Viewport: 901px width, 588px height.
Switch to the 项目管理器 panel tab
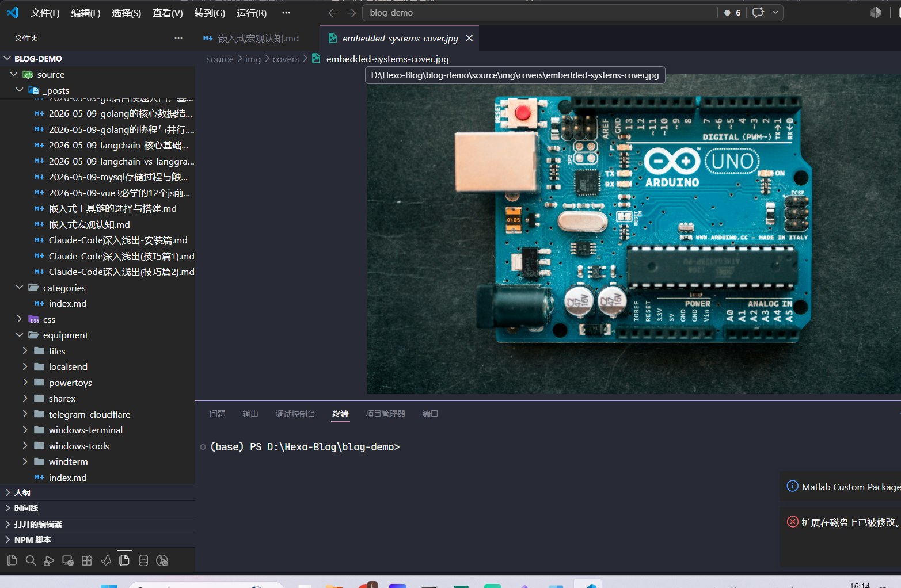click(x=385, y=414)
